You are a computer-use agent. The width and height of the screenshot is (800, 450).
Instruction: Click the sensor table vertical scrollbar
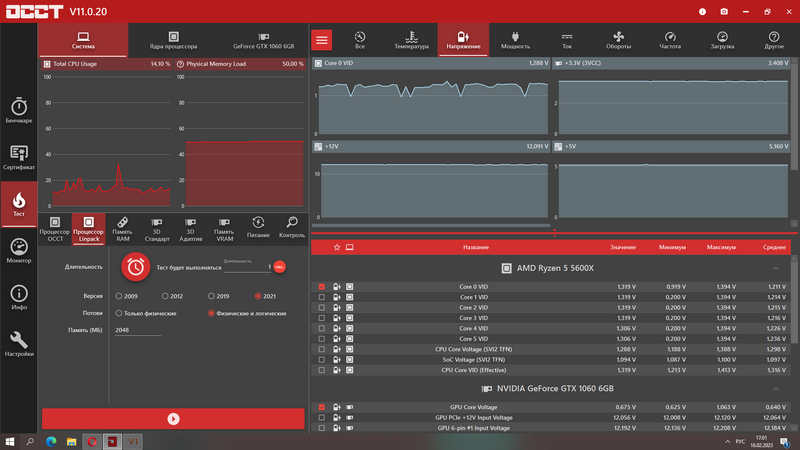[794, 301]
